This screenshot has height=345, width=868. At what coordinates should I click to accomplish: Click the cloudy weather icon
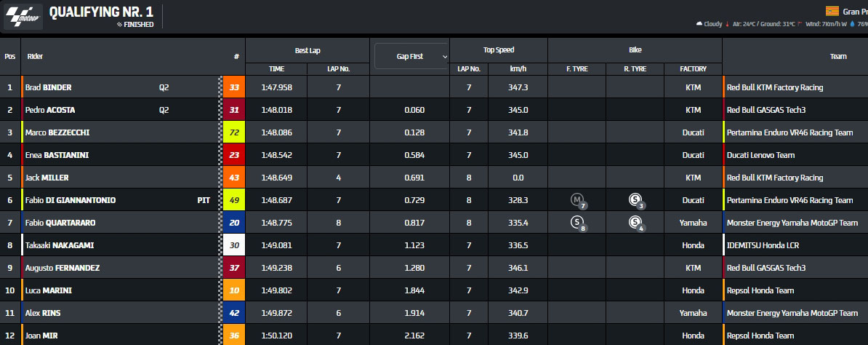pyautogui.click(x=699, y=24)
